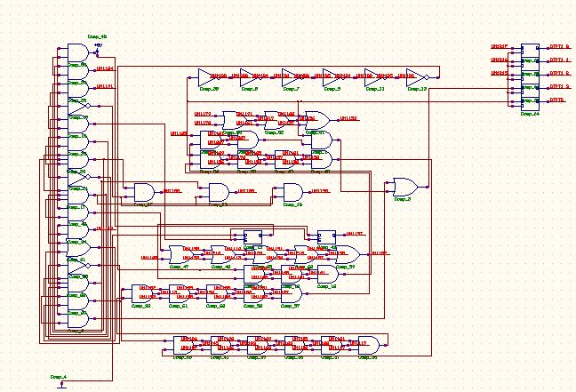
Task: Select the Comp_19 AND gate
Action: pyautogui.click(x=293, y=193)
